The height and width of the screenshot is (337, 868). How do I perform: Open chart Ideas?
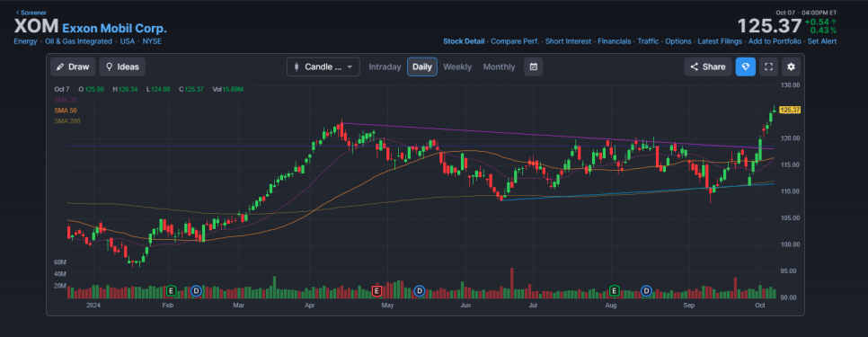pyautogui.click(x=122, y=67)
